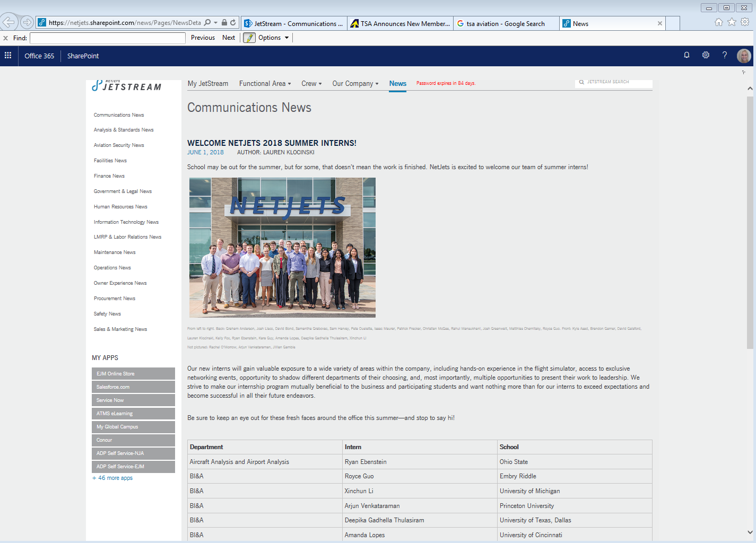
Task: Launch the Service Now app
Action: (133, 400)
